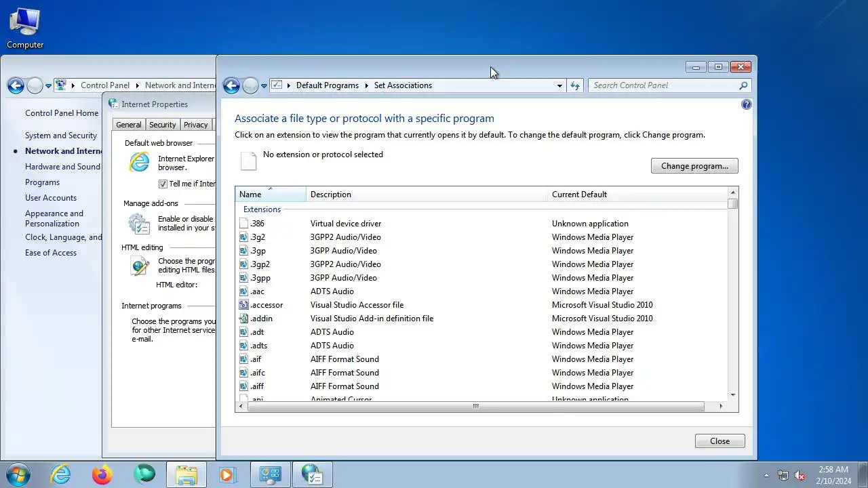Screen dimensions: 868x488
Task: Click Set Associations in the breadcrumb
Action: tap(403, 85)
